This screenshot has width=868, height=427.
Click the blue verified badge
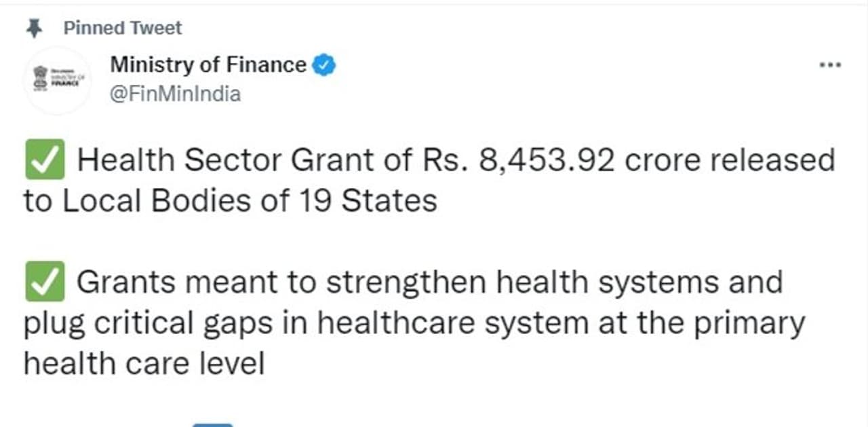coord(324,65)
